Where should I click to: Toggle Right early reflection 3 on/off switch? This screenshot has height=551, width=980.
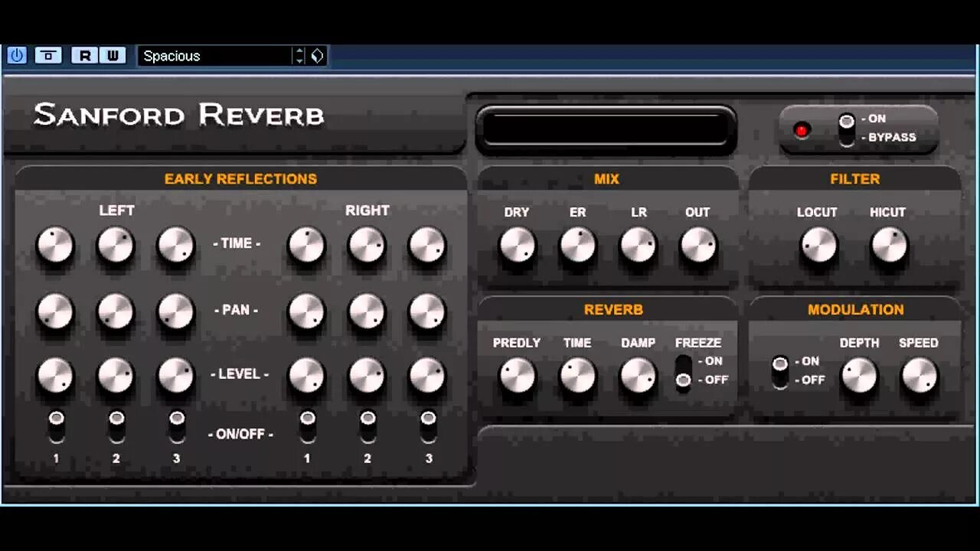tap(428, 426)
